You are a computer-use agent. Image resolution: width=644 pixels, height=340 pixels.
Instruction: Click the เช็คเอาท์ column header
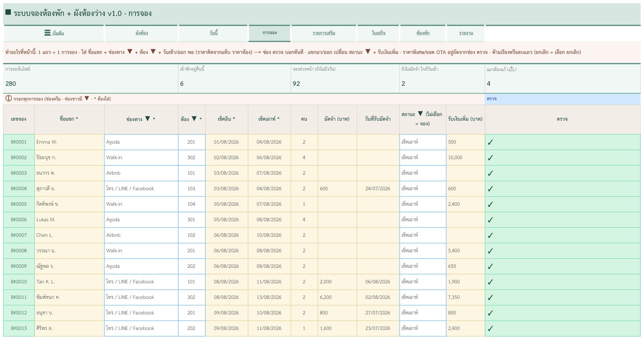pos(269,119)
